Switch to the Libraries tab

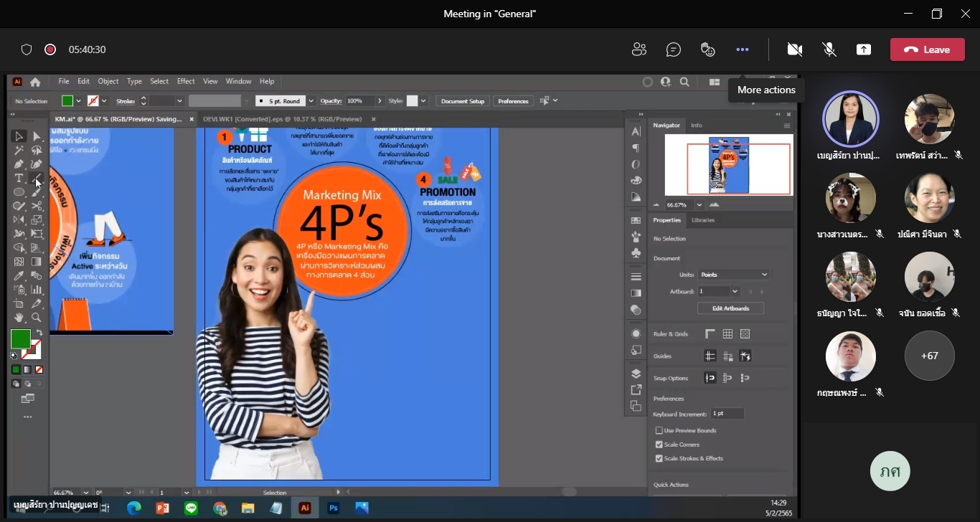pyautogui.click(x=703, y=220)
